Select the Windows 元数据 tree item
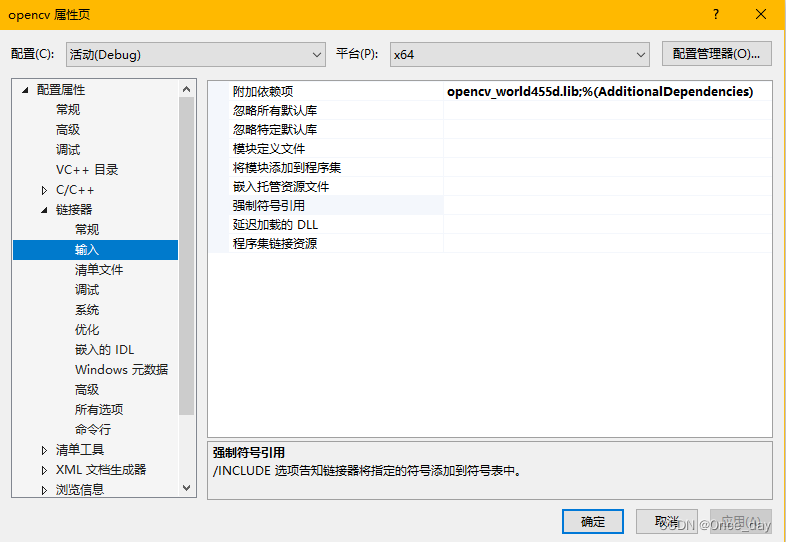786x542 pixels. pos(121,370)
